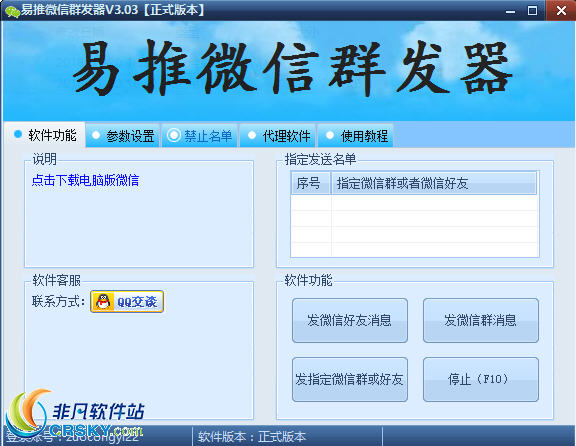Click the 软件版本：正式版本 status bar text
This screenshot has height=446, width=576.
252,437
